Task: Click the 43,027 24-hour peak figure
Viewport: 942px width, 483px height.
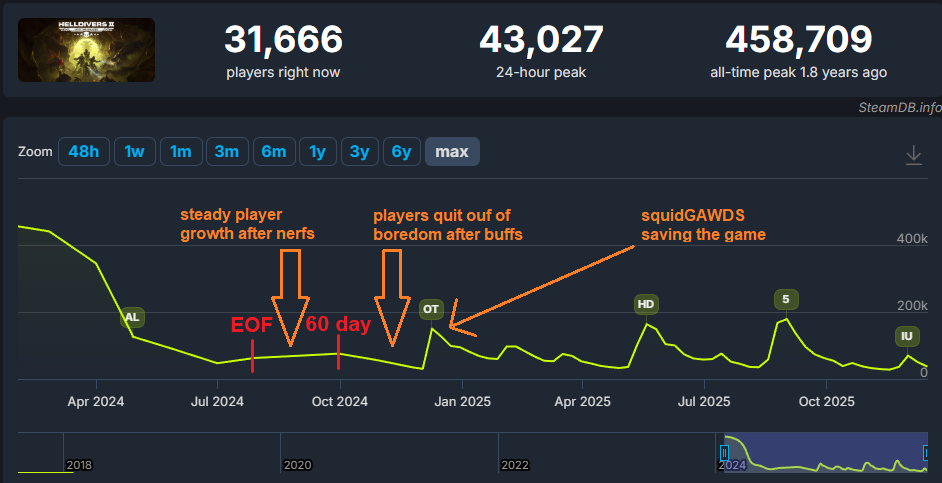Action: tap(541, 40)
